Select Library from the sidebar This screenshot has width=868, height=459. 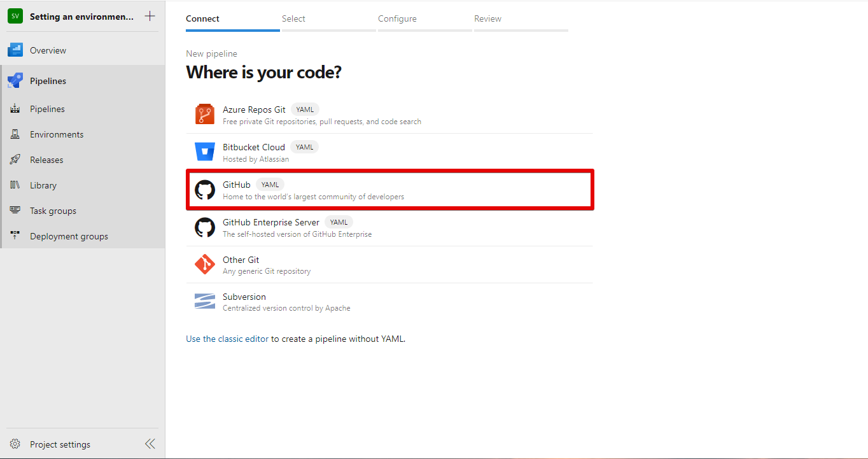(43, 185)
